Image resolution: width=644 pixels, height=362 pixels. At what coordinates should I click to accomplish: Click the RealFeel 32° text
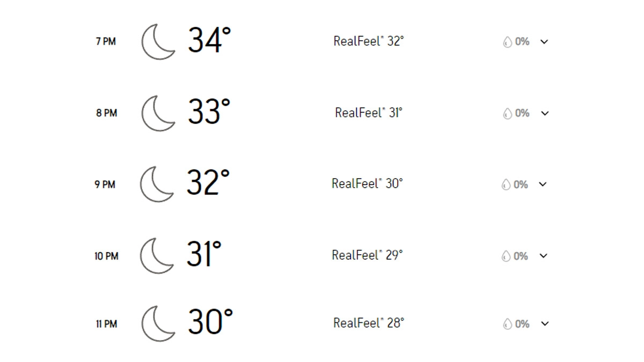369,41
